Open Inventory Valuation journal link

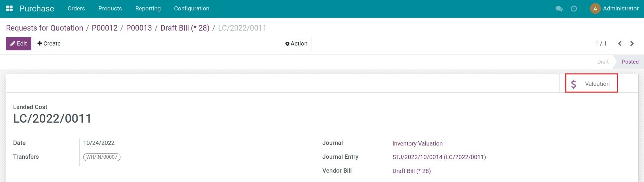(417, 143)
